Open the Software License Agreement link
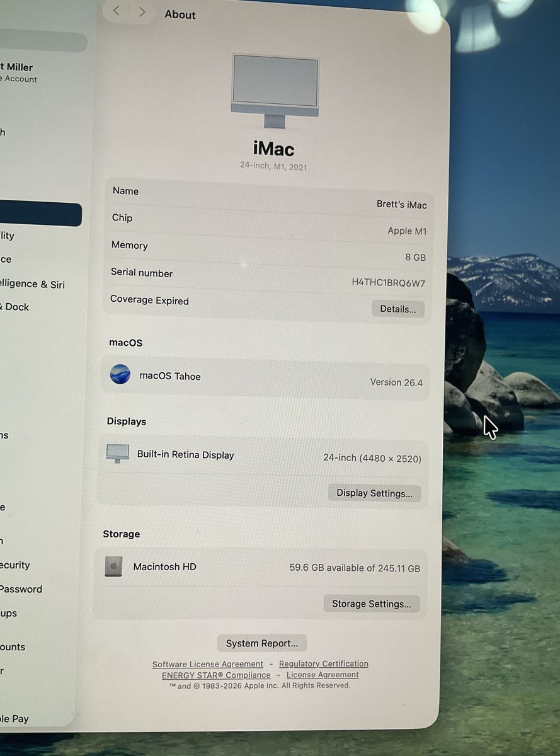Screen dimensions: 560x756 tap(207, 664)
